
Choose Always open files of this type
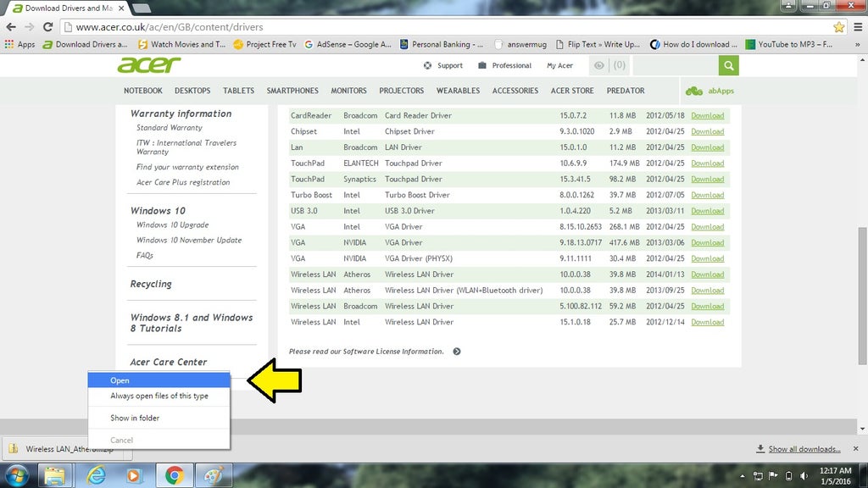click(159, 396)
